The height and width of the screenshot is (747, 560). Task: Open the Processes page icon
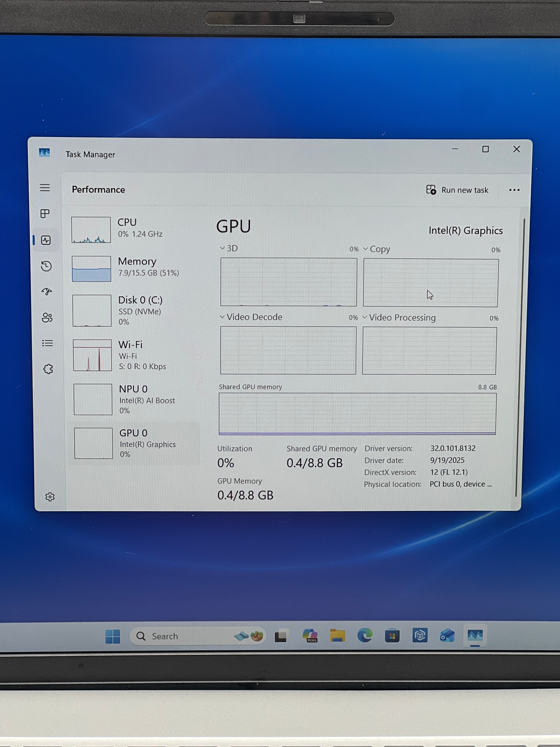coord(45,213)
